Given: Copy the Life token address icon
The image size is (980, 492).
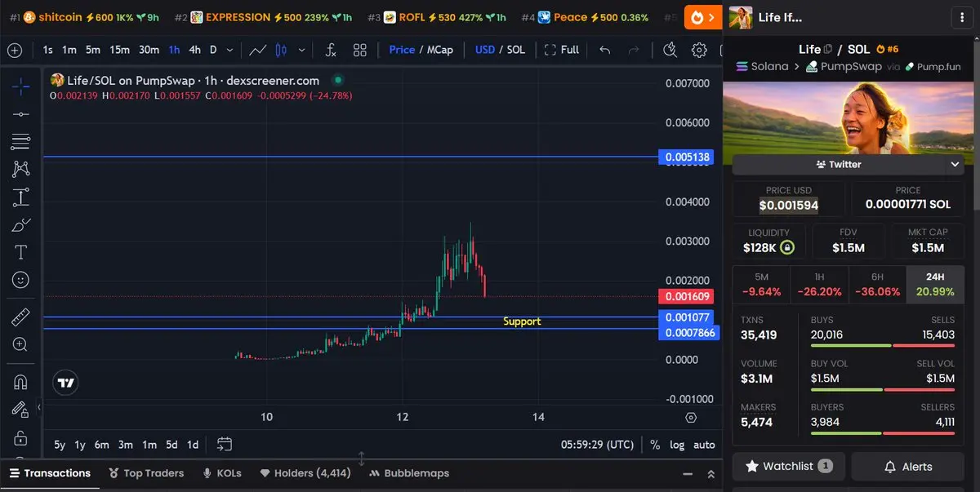Looking at the screenshot, I should (x=828, y=49).
